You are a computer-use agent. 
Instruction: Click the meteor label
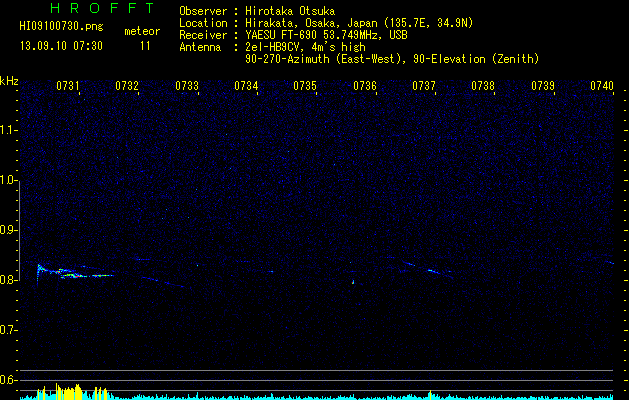pyautogui.click(x=142, y=31)
